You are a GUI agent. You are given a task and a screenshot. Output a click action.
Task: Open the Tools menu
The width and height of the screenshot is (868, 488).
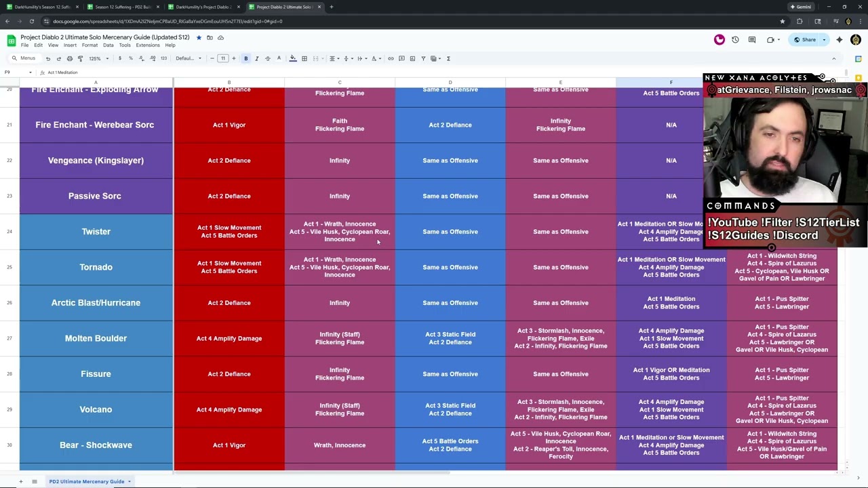[x=125, y=45]
